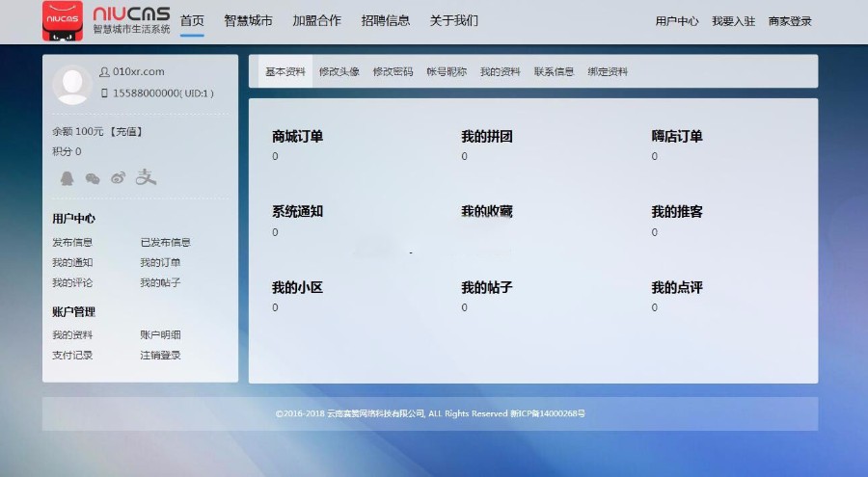Open 我的订单 in the sidebar

(x=160, y=262)
